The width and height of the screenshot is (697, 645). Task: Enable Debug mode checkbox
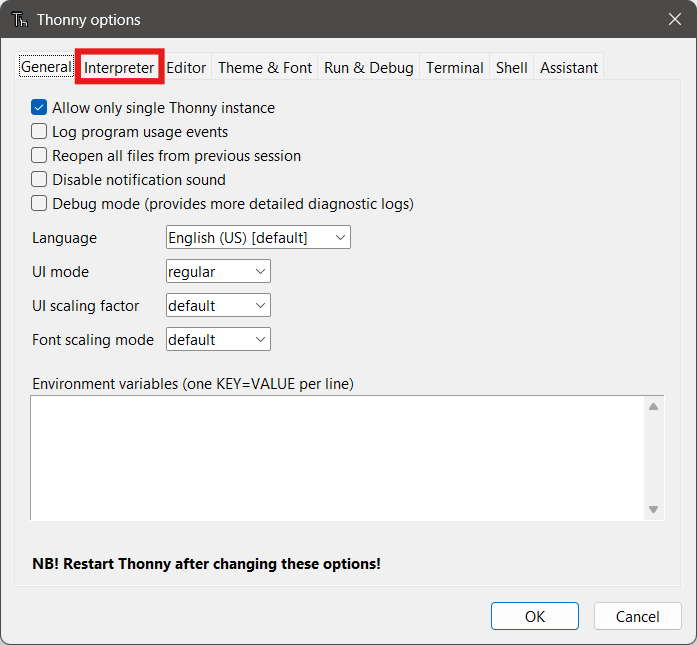39,204
